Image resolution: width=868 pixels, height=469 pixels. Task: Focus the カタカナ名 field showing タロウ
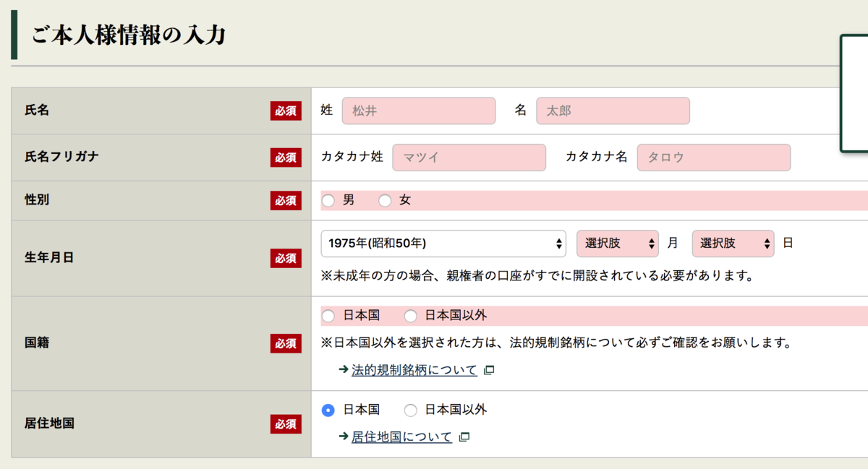714,158
